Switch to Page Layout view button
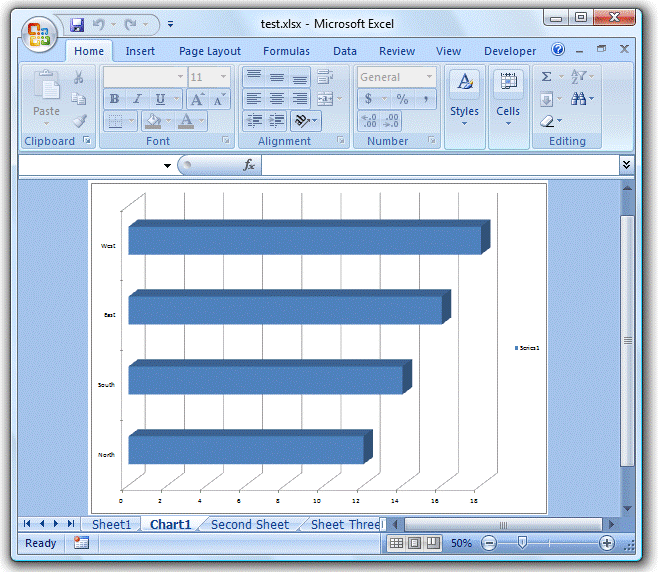Image resolution: width=658 pixels, height=572 pixels. pos(415,543)
